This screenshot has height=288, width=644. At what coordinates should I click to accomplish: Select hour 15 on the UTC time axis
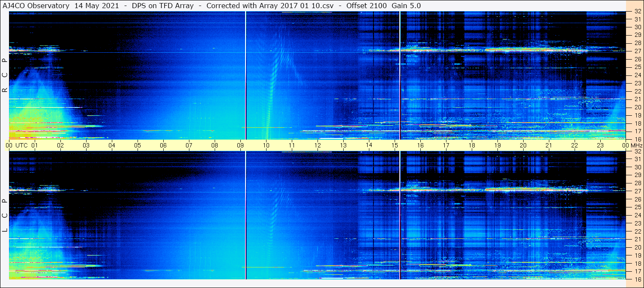click(395, 145)
